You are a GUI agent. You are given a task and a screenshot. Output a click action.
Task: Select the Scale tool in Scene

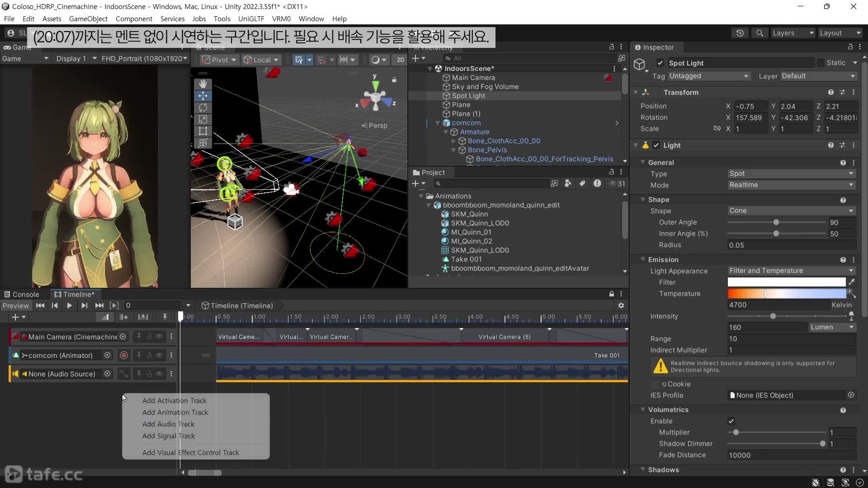pos(203,119)
